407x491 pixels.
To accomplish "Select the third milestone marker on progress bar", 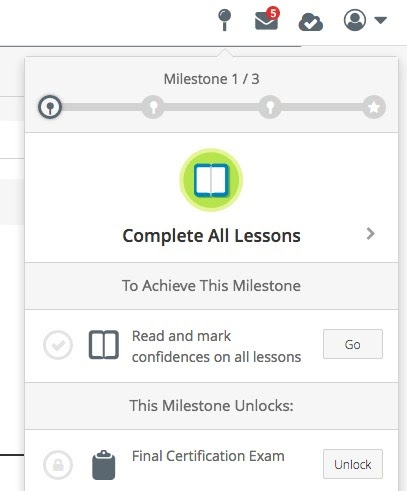I will (270, 107).
